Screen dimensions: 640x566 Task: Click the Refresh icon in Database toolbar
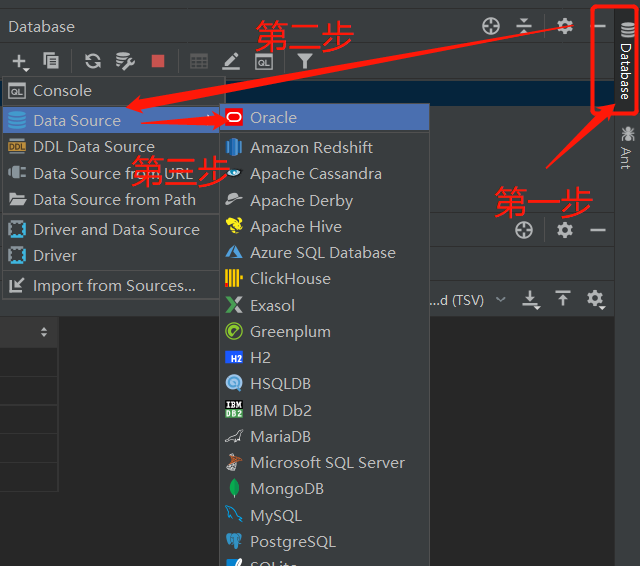point(93,61)
